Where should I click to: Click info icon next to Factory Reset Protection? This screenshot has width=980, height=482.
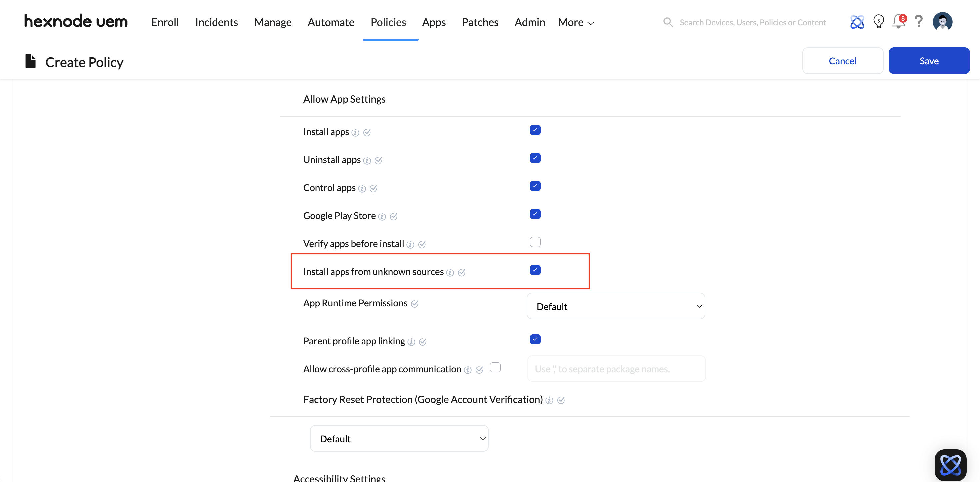coord(549,400)
